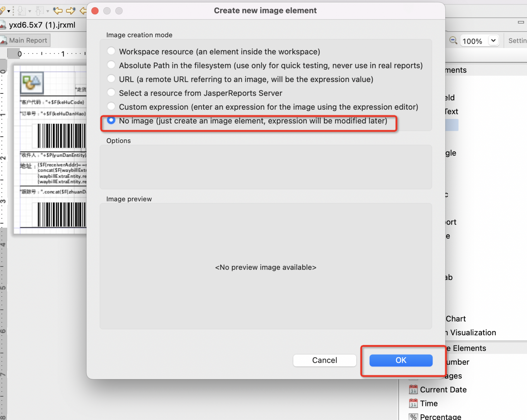Screen dimensions: 527x420
Task: Click the top barcode on the report canvas
Action: [62, 136]
